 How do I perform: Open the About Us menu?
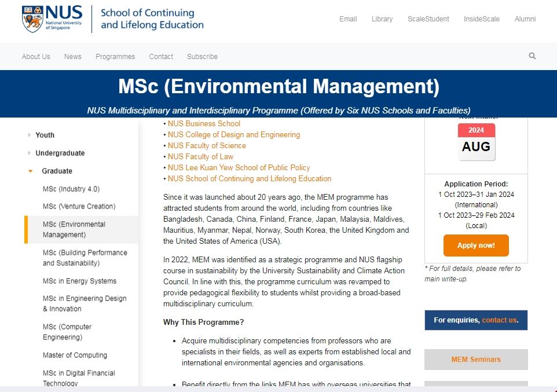click(x=36, y=57)
